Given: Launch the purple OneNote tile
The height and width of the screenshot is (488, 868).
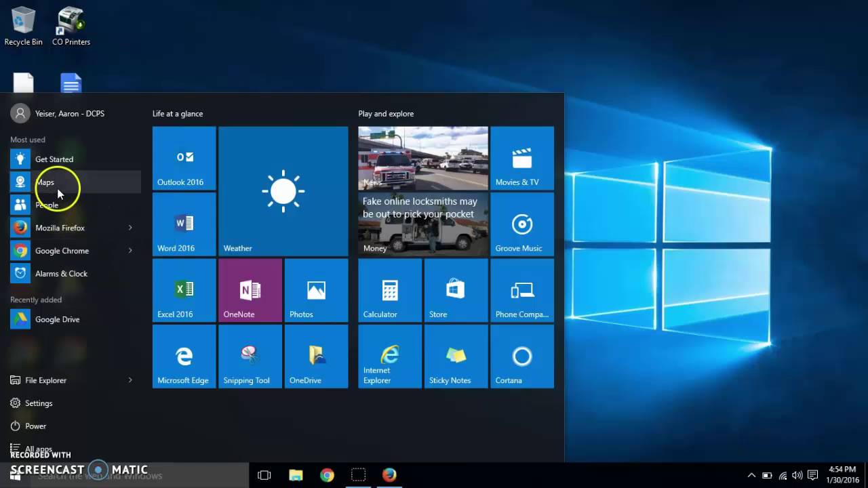Looking at the screenshot, I should (250, 290).
